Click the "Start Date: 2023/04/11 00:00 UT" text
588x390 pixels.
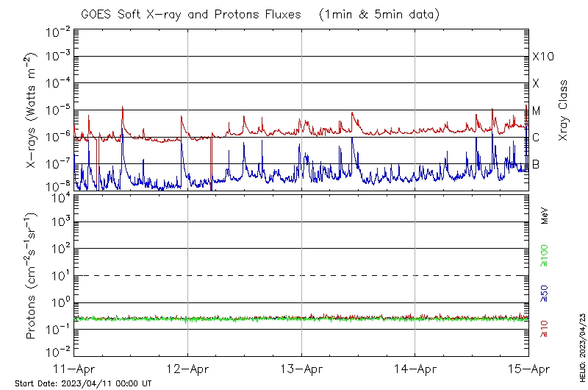[83, 383]
